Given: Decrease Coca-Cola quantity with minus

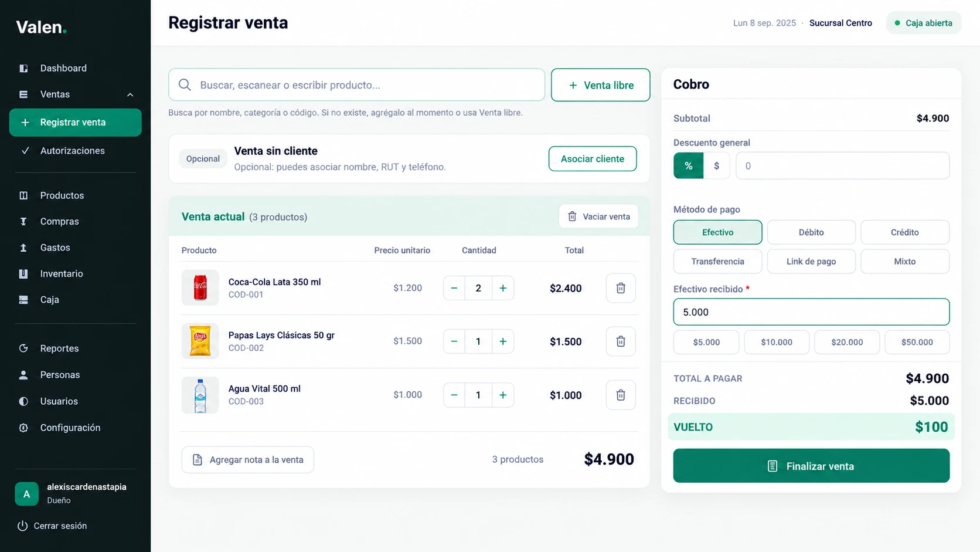Looking at the screenshot, I should point(454,288).
